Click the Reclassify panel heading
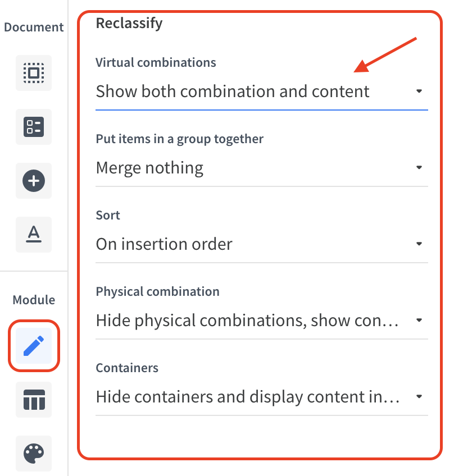Screen dimensions: 454x476 point(129,24)
